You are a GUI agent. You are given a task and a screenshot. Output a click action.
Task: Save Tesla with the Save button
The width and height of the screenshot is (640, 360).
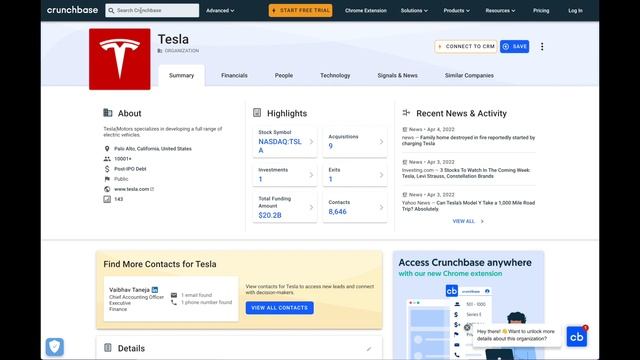pyautogui.click(x=514, y=47)
